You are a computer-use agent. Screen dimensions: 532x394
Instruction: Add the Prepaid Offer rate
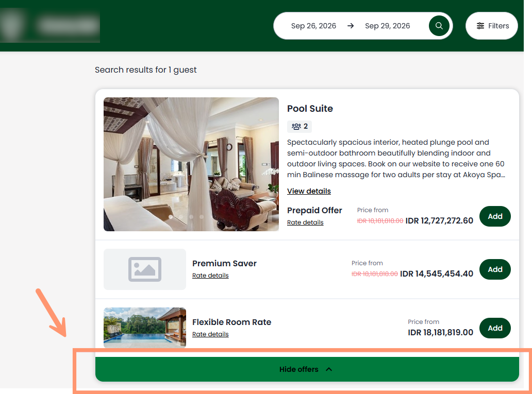tap(495, 216)
